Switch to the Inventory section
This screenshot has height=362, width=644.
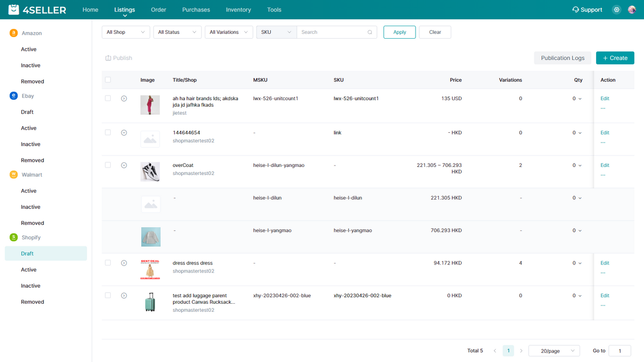tap(238, 10)
